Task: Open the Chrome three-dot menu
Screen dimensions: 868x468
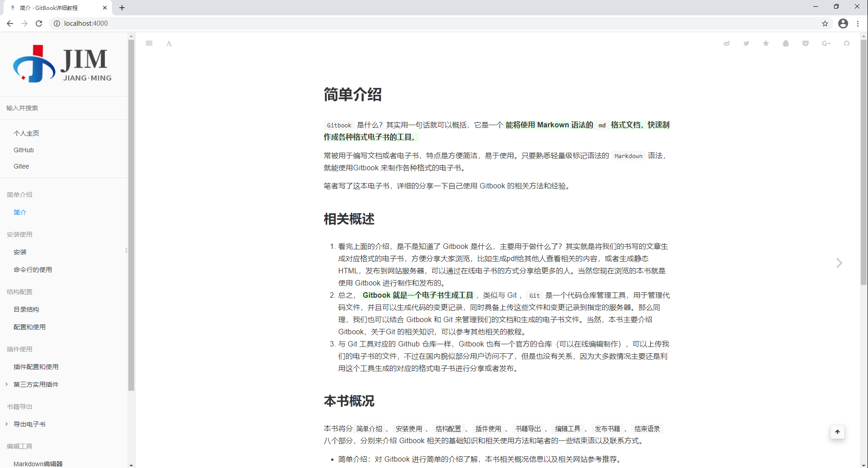Action: click(x=858, y=23)
